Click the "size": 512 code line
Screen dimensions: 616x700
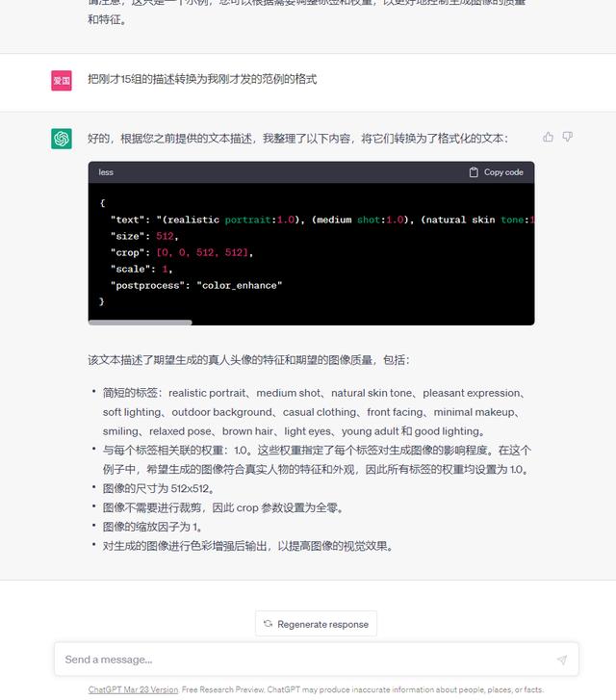click(x=144, y=236)
